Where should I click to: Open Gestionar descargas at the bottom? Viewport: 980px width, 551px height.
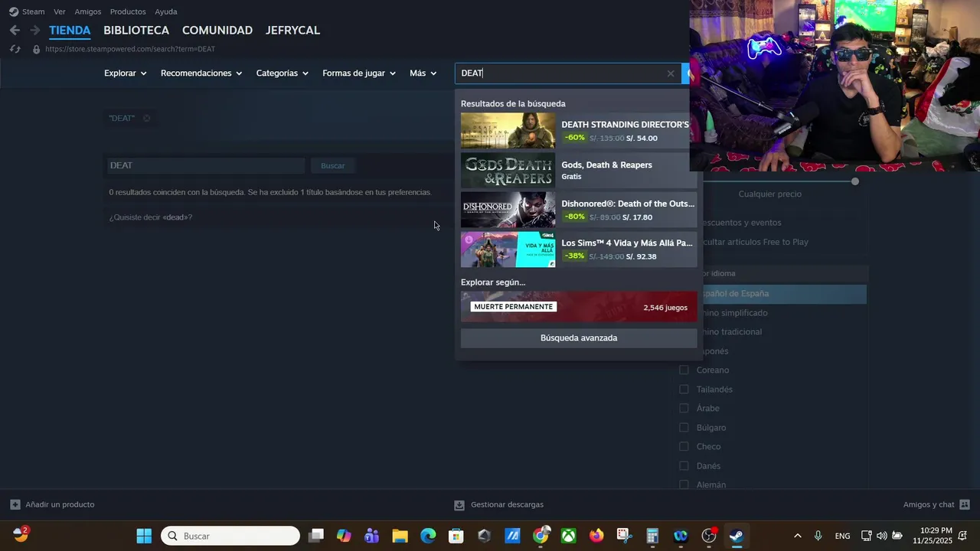coord(498,505)
